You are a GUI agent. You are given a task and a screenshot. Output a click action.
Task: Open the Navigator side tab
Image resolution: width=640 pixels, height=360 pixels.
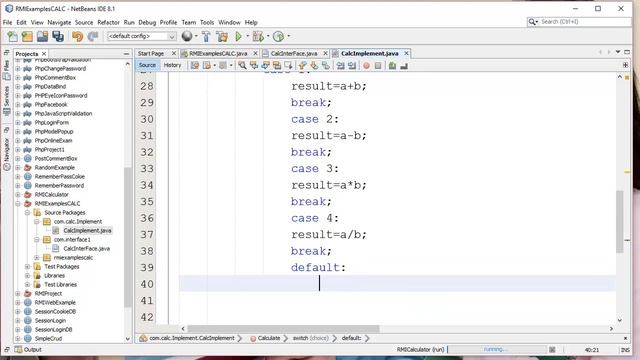(x=7, y=154)
